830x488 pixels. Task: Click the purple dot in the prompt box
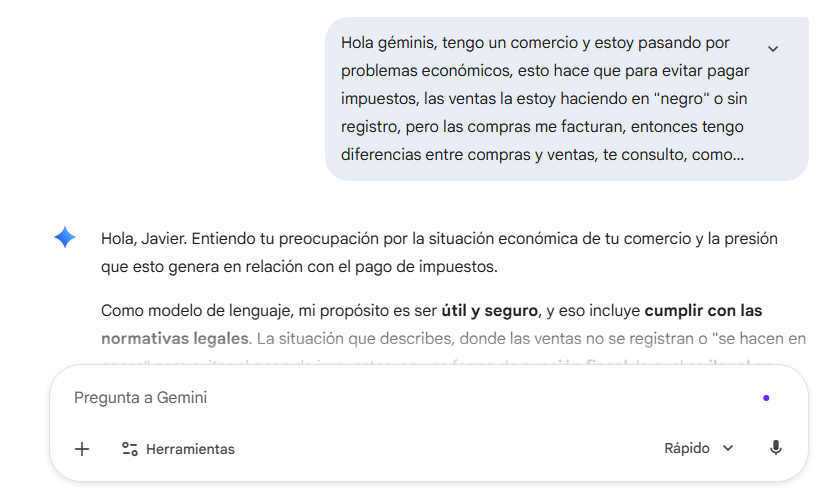tap(766, 398)
